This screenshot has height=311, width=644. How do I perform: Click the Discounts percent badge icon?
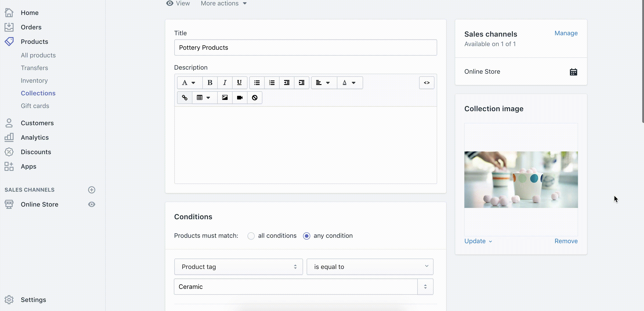coord(9,152)
